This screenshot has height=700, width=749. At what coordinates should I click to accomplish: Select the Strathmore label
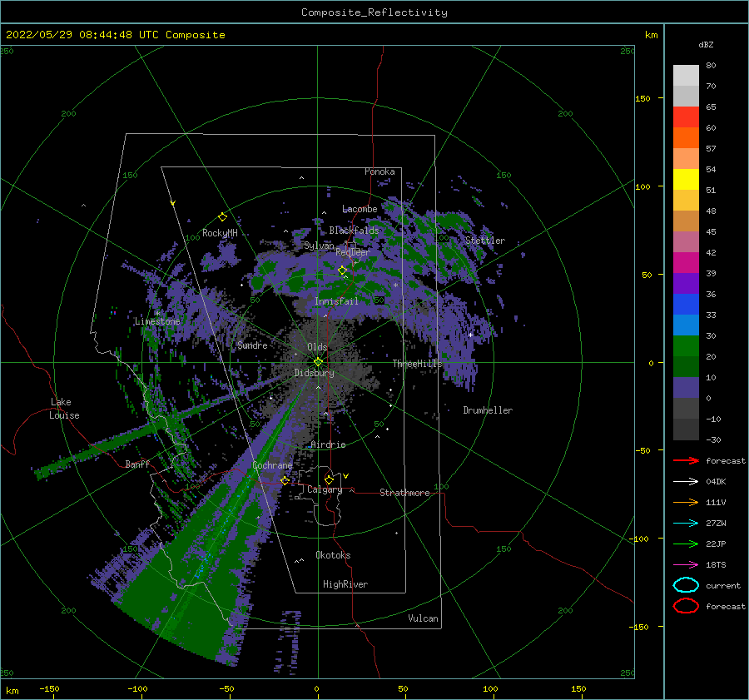click(x=404, y=493)
